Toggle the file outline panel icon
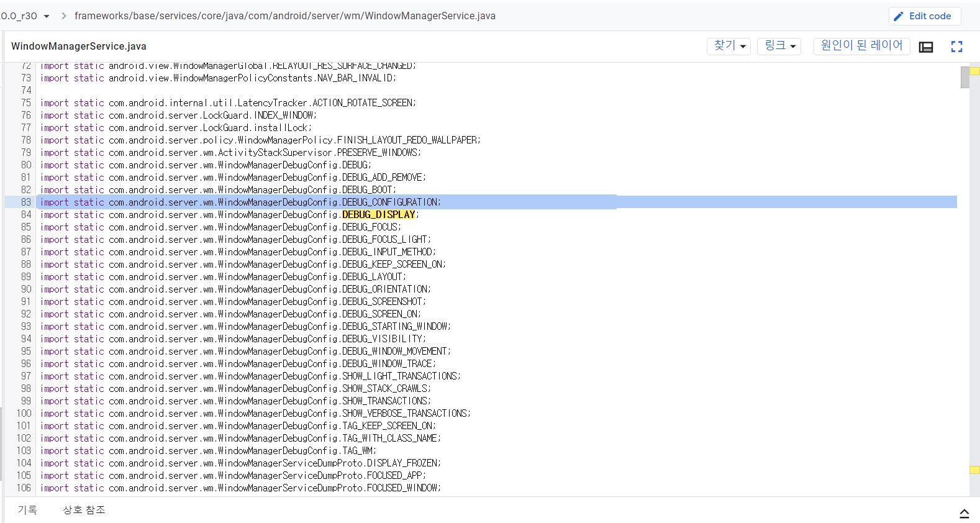The height and width of the screenshot is (523, 980). [x=926, y=47]
